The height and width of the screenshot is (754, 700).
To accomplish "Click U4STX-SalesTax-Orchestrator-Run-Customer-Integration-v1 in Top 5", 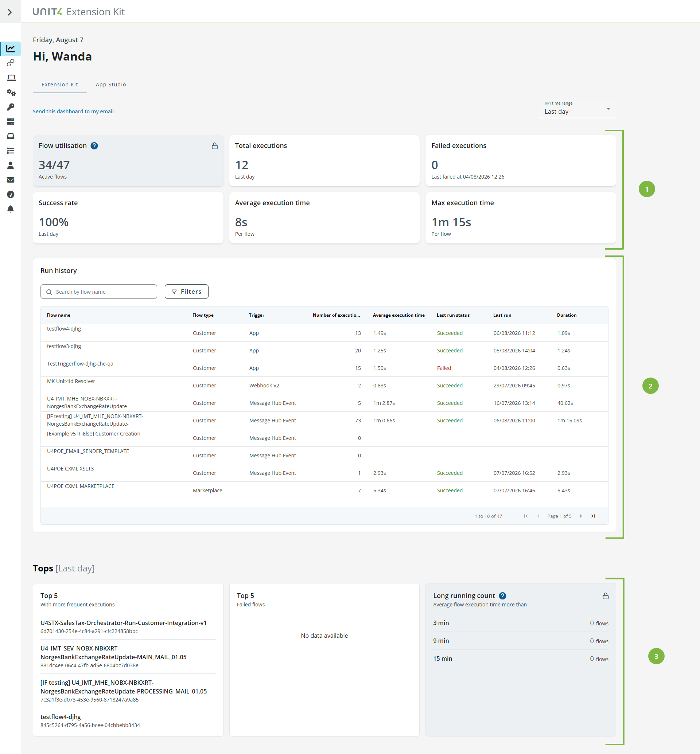I will 124,623.
